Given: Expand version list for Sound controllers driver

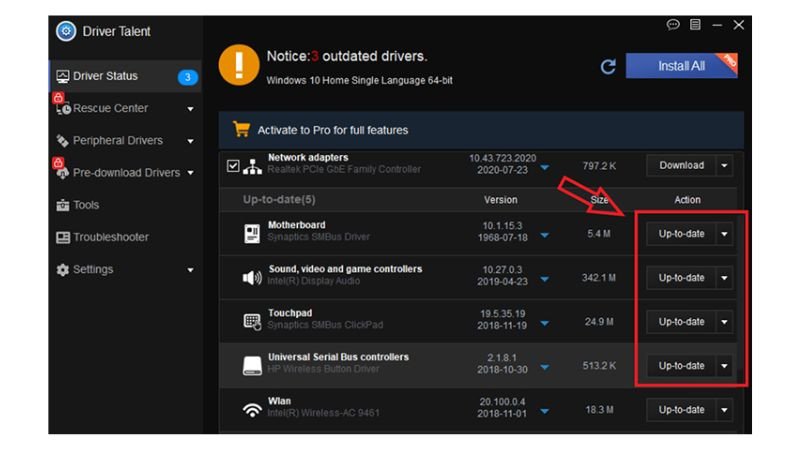Looking at the screenshot, I should coord(545,279).
